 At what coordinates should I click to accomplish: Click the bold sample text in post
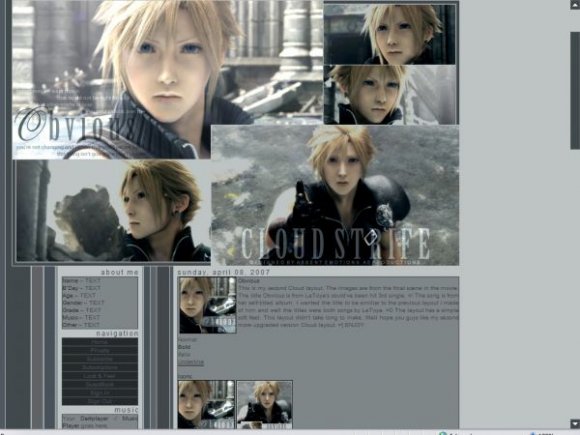(184, 347)
